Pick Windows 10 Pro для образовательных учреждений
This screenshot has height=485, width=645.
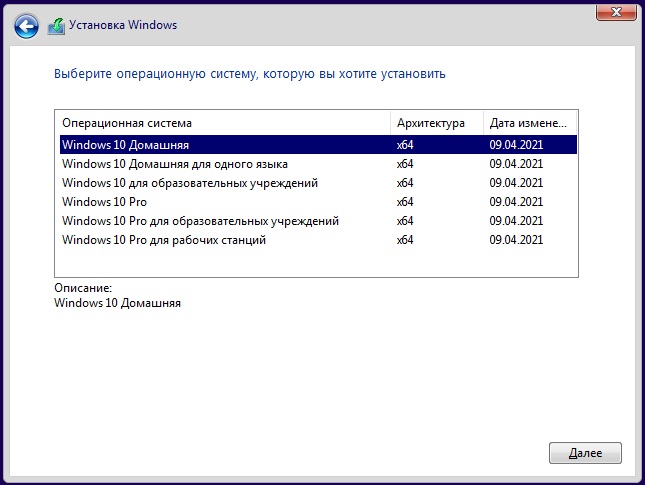(318, 220)
